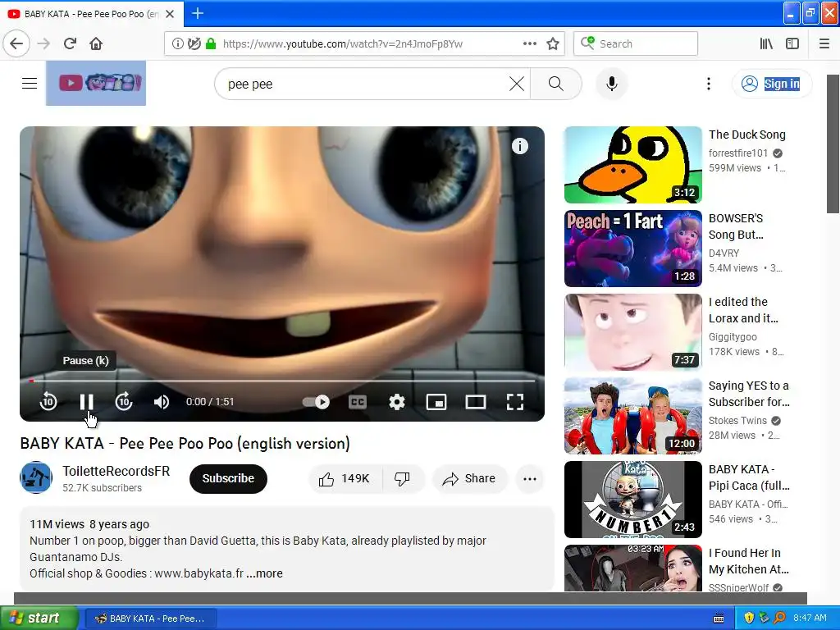Open video settings gear menu
The width and height of the screenshot is (840, 630).
[396, 402]
